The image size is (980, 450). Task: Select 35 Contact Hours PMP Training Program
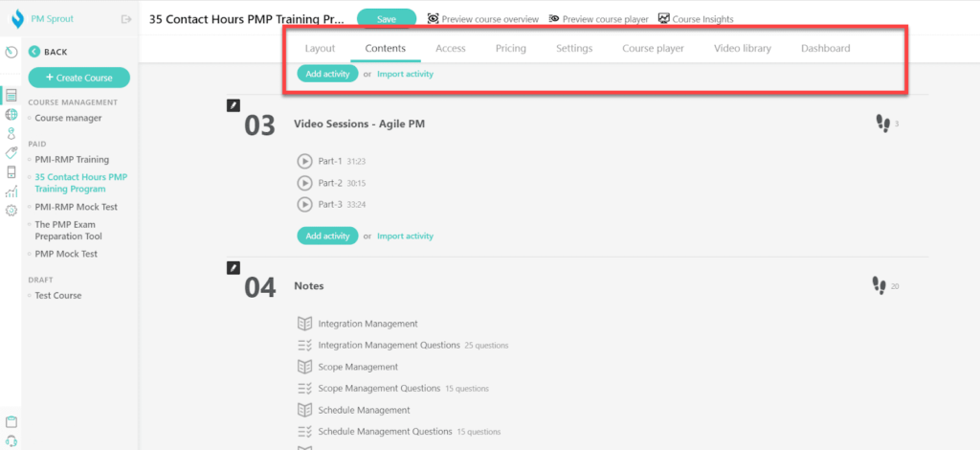(x=81, y=183)
